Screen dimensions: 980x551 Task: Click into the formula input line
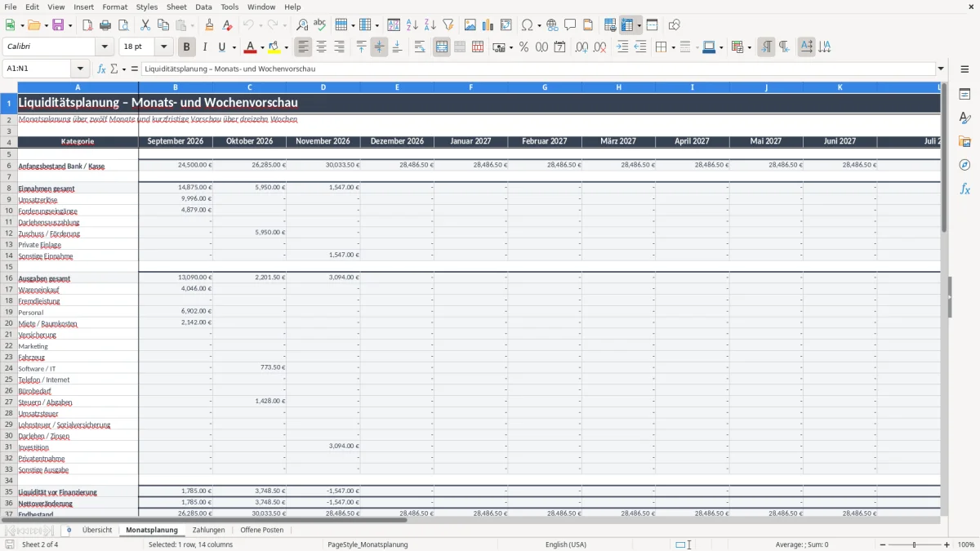click(537, 69)
